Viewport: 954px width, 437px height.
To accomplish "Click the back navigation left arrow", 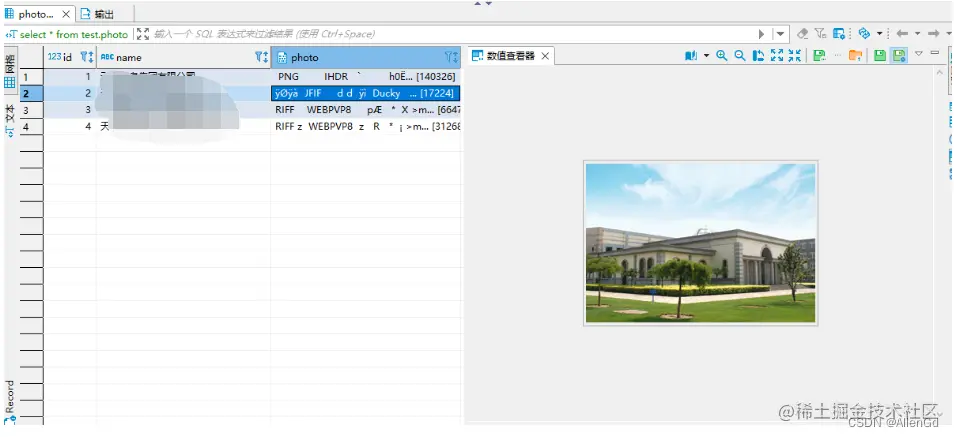I will [x=902, y=33].
